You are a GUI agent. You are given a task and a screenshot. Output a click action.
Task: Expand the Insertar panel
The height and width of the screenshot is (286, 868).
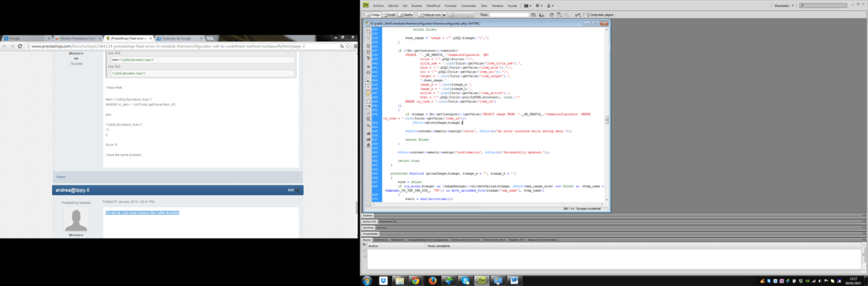(368, 216)
